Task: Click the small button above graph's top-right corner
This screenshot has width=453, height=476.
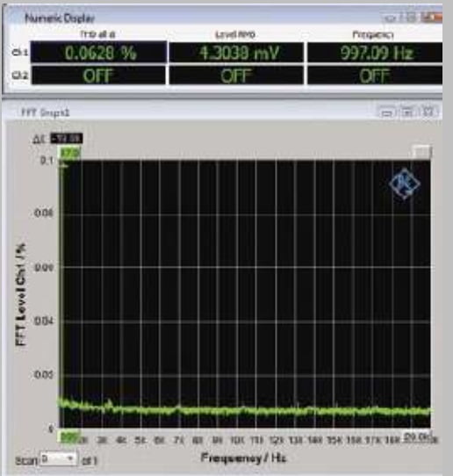Action: tap(422, 151)
